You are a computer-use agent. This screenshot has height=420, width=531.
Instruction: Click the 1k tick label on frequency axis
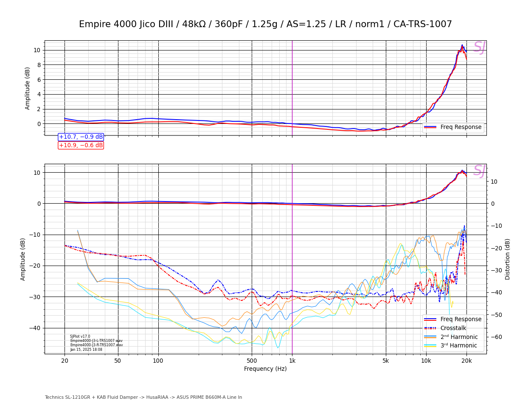(x=292, y=361)
